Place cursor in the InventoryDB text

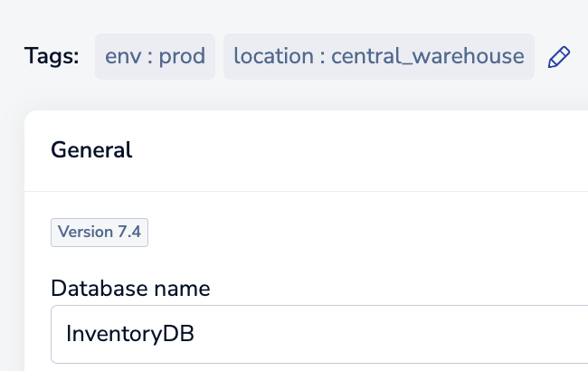tap(129, 334)
